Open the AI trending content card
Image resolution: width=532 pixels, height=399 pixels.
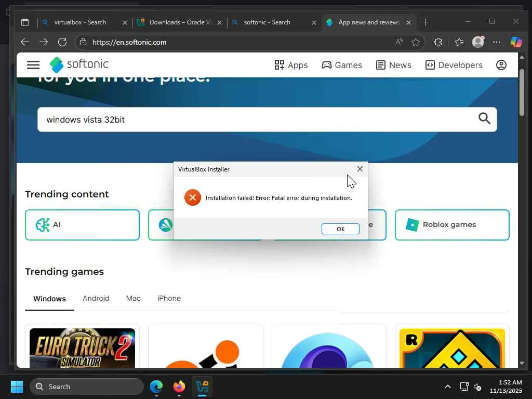pyautogui.click(x=82, y=225)
